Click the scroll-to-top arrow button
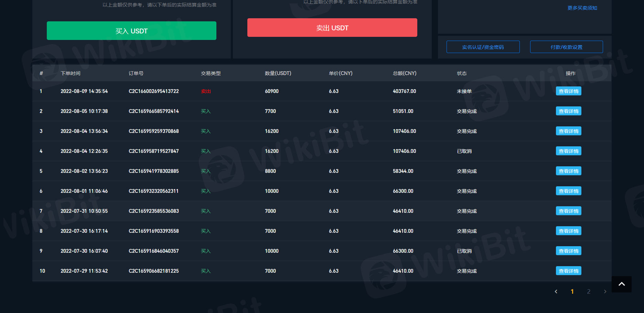The width and height of the screenshot is (644, 313). (x=621, y=284)
